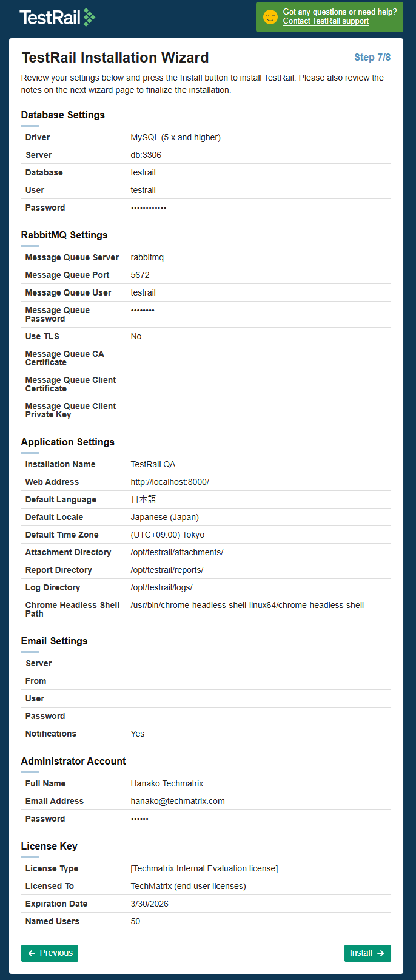Click the left arrow on Previous button
The width and height of the screenshot is (416, 980).
pos(32,953)
